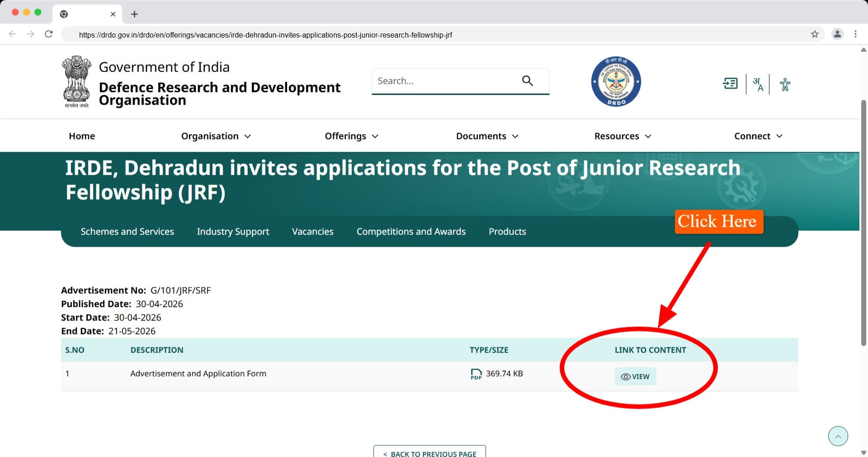The image size is (868, 457).
Task: Open the Schemes and Services tab
Action: [127, 232]
